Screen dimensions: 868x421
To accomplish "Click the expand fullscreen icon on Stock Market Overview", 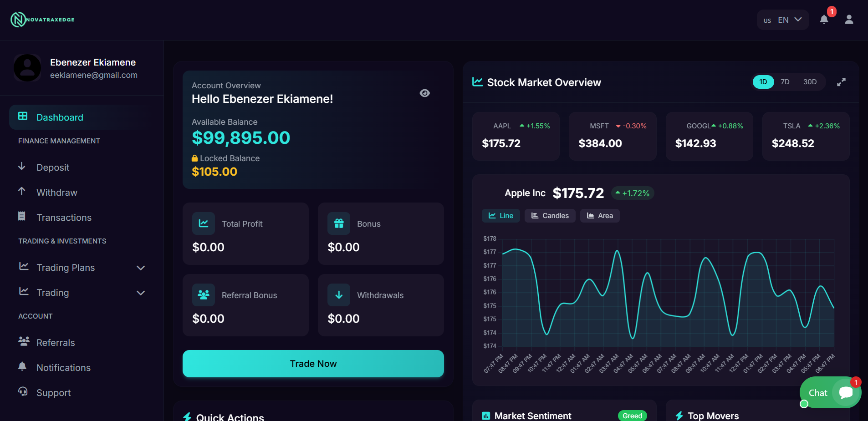I will coord(841,82).
